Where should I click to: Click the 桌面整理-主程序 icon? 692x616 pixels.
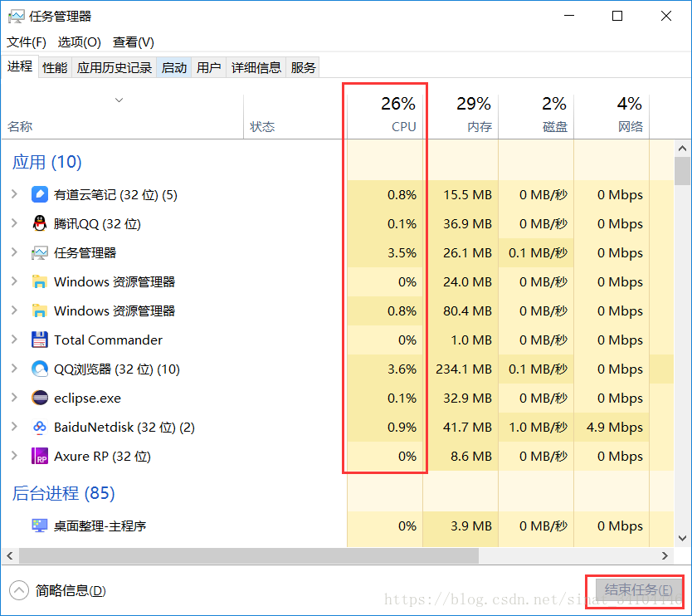pyautogui.click(x=40, y=526)
